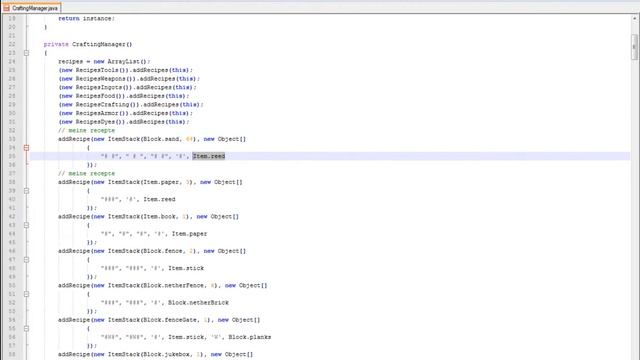The image size is (640, 360).
Task: Click the RecipesWeapons line
Action: [129, 79]
